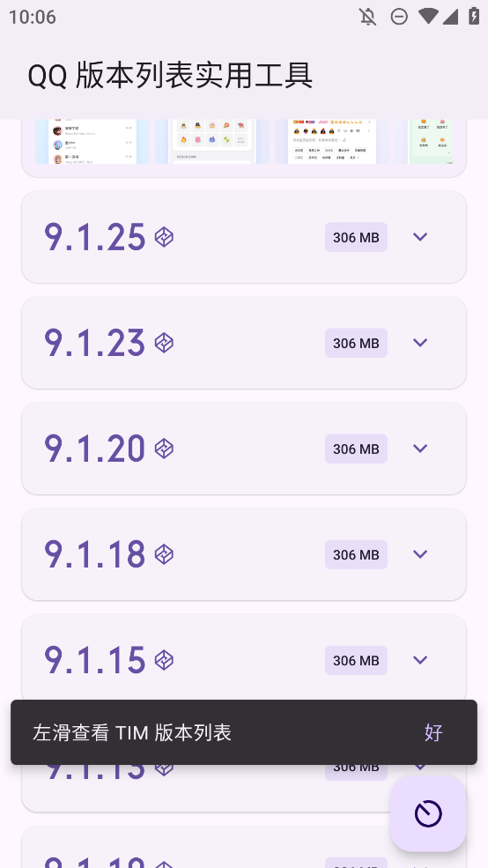The height and width of the screenshot is (868, 488).
Task: Expand the 9.1.20 version card
Action: 420,449
